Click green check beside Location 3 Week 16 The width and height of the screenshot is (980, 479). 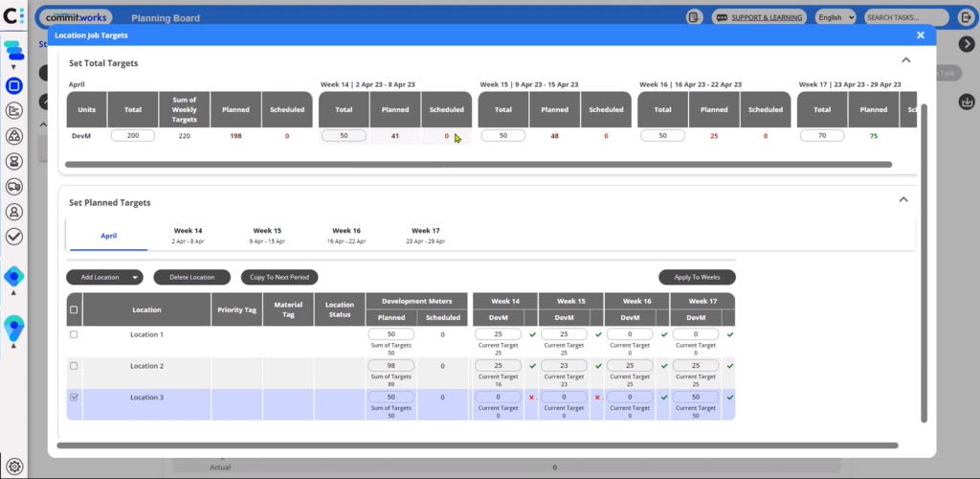point(664,397)
